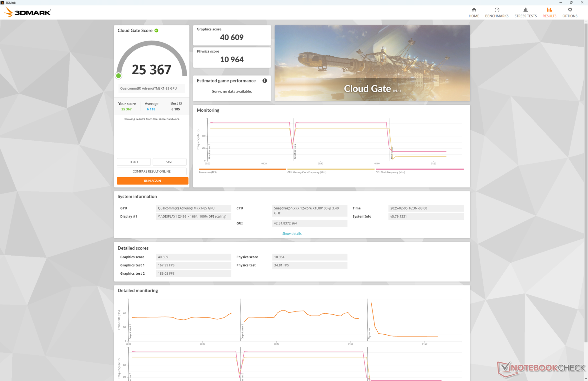
Task: Toggle GPU Memory Clock Frequency legend
Action: (331, 171)
